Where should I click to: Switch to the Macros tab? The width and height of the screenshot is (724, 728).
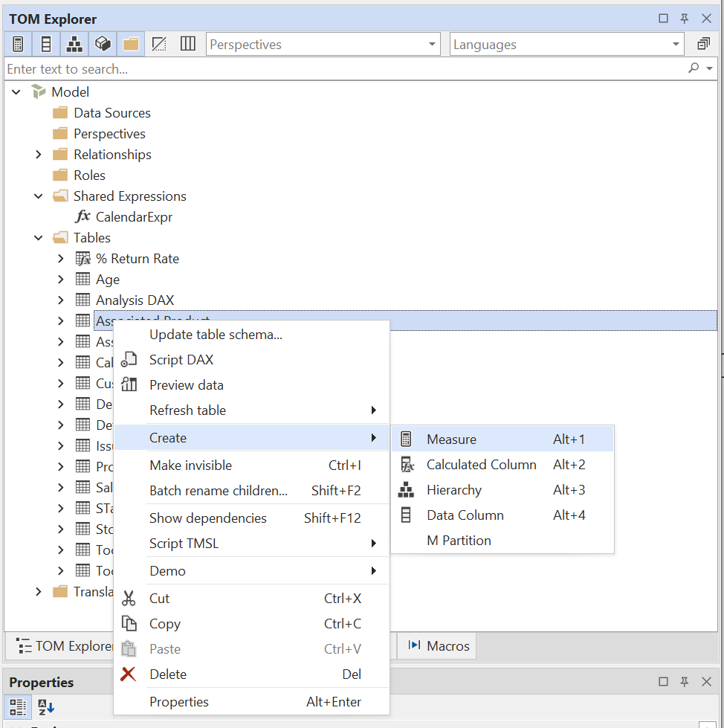pyautogui.click(x=439, y=645)
